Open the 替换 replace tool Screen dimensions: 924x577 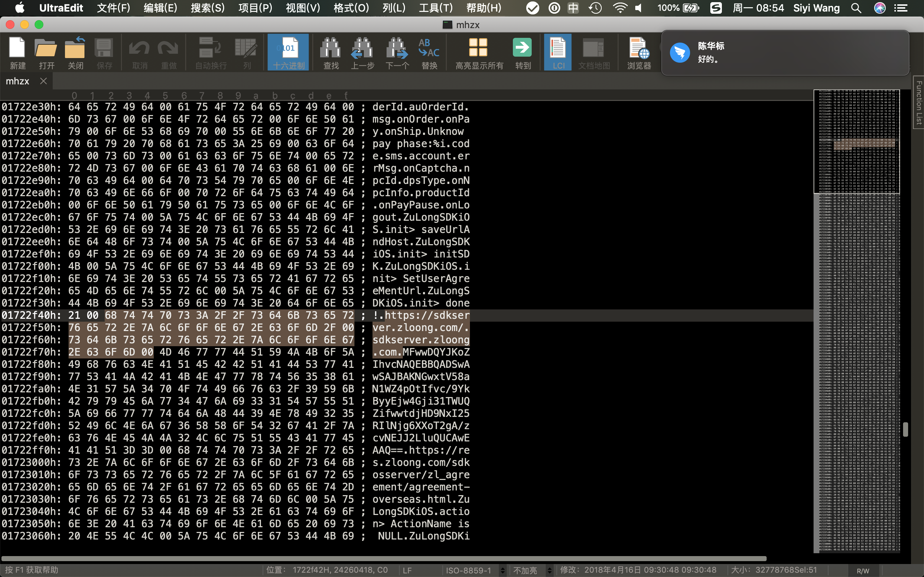coord(429,53)
